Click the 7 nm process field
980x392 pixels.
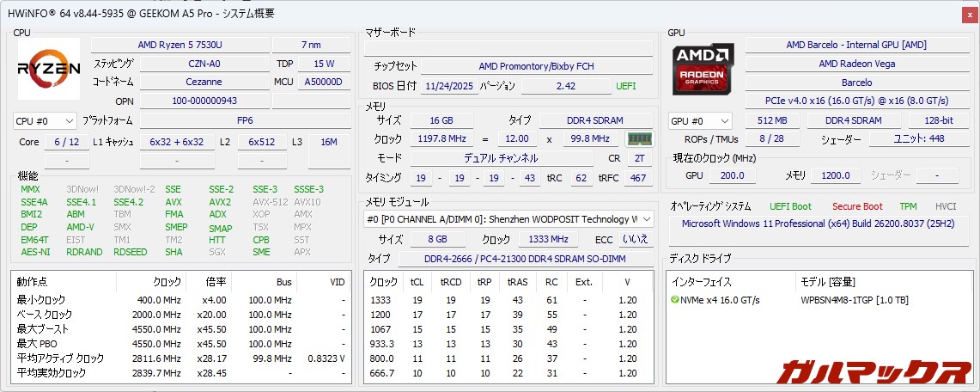311,45
